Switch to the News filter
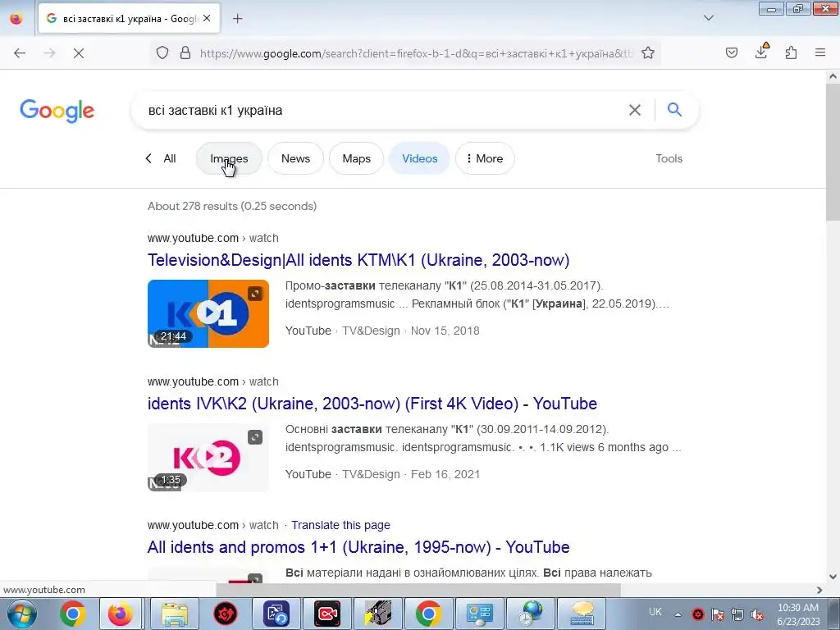 pyautogui.click(x=295, y=158)
